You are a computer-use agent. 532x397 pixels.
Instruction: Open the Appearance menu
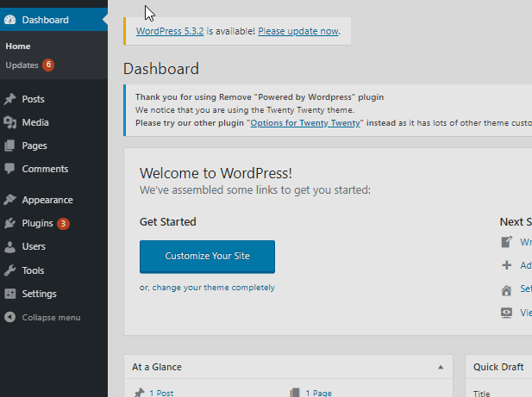click(47, 200)
